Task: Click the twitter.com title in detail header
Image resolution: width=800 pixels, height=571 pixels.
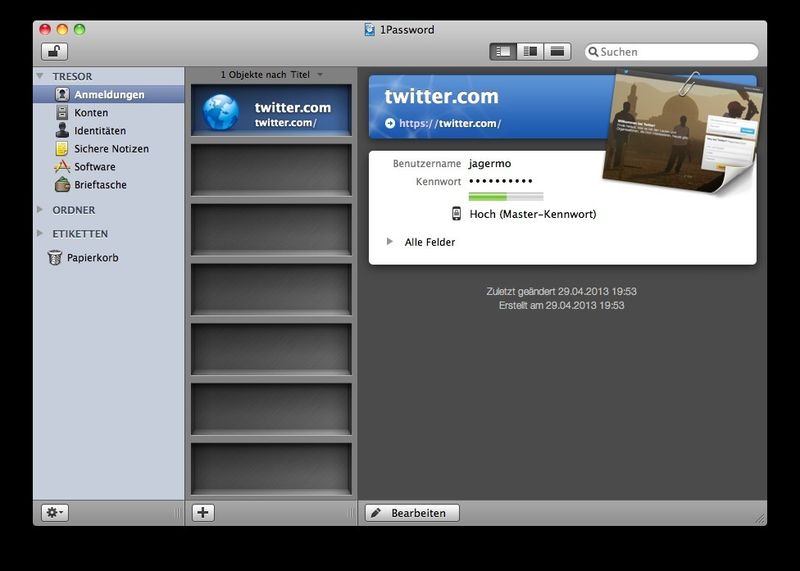Action: (x=441, y=96)
